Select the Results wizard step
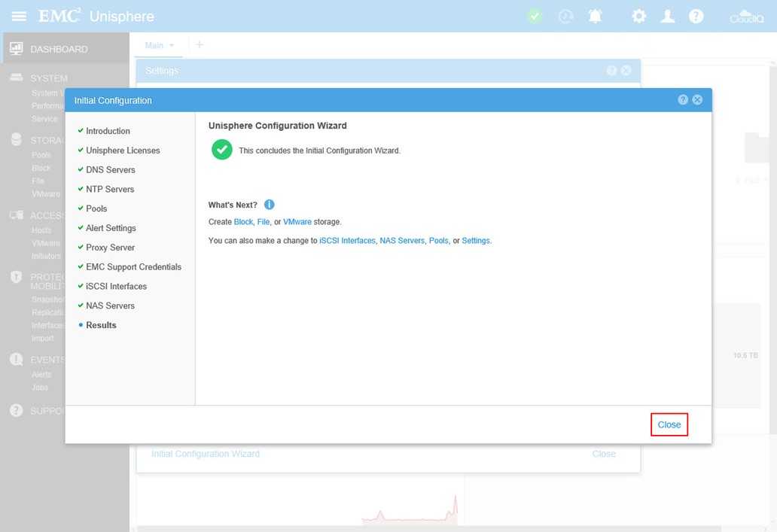 pyautogui.click(x=101, y=325)
